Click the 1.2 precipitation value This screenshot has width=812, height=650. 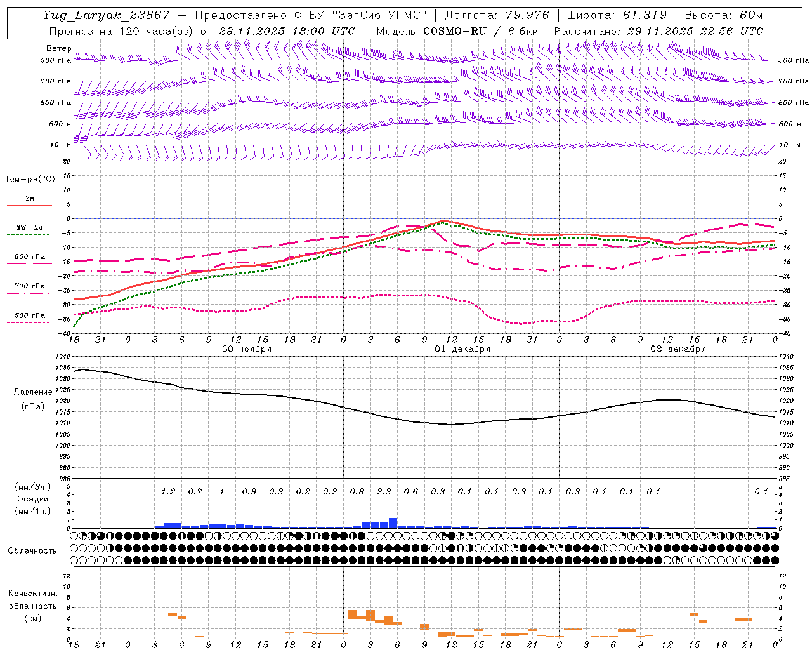click(x=168, y=491)
